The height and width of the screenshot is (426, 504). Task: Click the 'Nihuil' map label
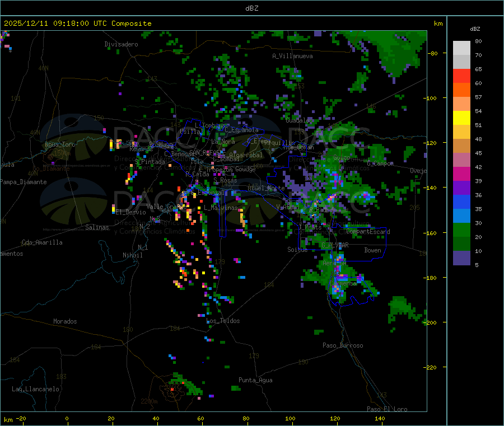click(132, 255)
